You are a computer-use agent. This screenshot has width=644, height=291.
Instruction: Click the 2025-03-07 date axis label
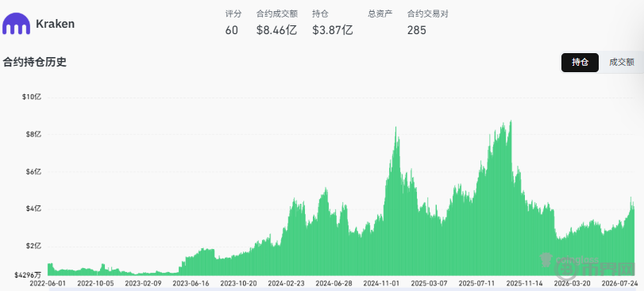point(429,283)
